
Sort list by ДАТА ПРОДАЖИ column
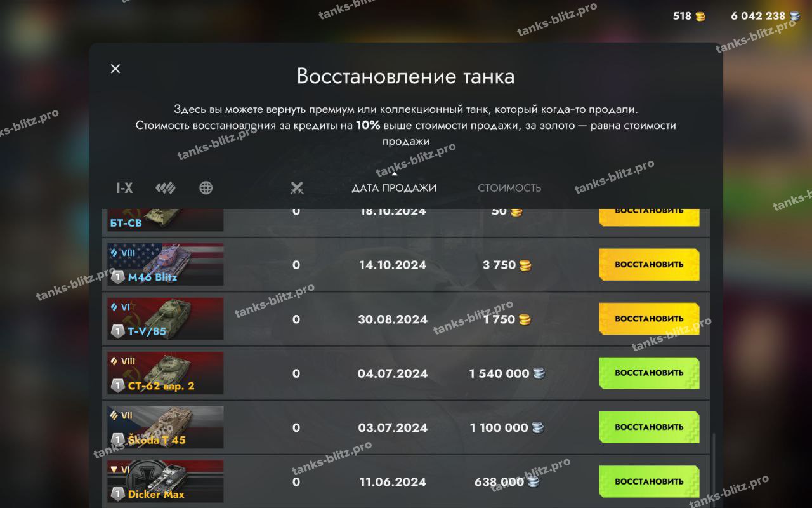pos(394,188)
